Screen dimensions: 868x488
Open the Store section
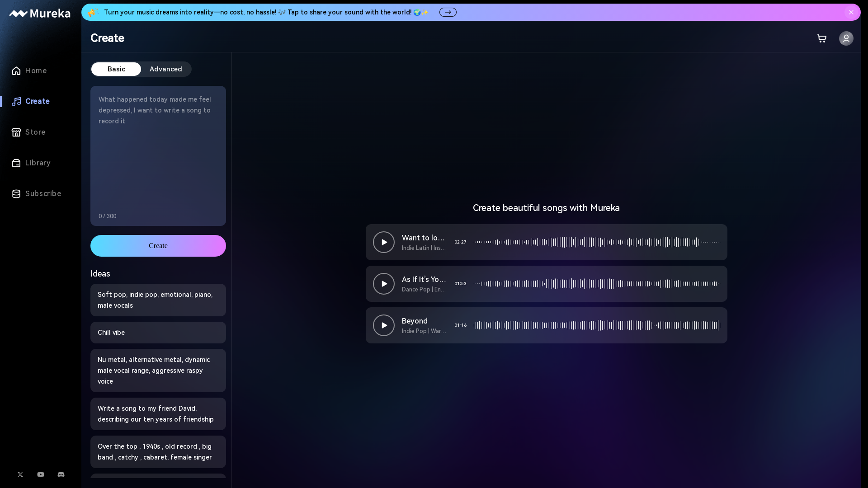tap(34, 131)
